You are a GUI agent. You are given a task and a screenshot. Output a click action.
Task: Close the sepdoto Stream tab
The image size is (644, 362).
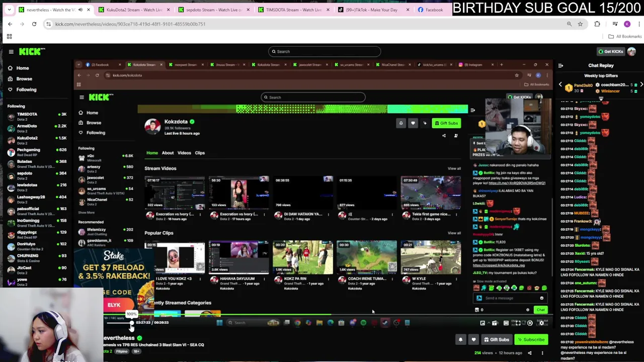pyautogui.click(x=248, y=10)
